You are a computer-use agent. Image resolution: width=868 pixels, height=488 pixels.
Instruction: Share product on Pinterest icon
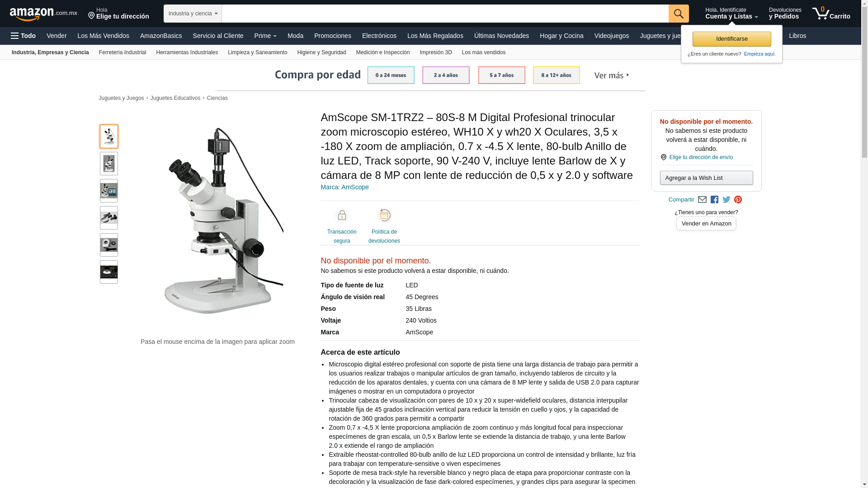pos(738,200)
